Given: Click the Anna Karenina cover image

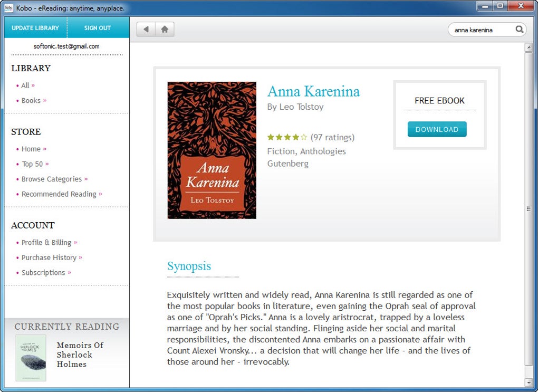Looking at the screenshot, I should (212, 150).
